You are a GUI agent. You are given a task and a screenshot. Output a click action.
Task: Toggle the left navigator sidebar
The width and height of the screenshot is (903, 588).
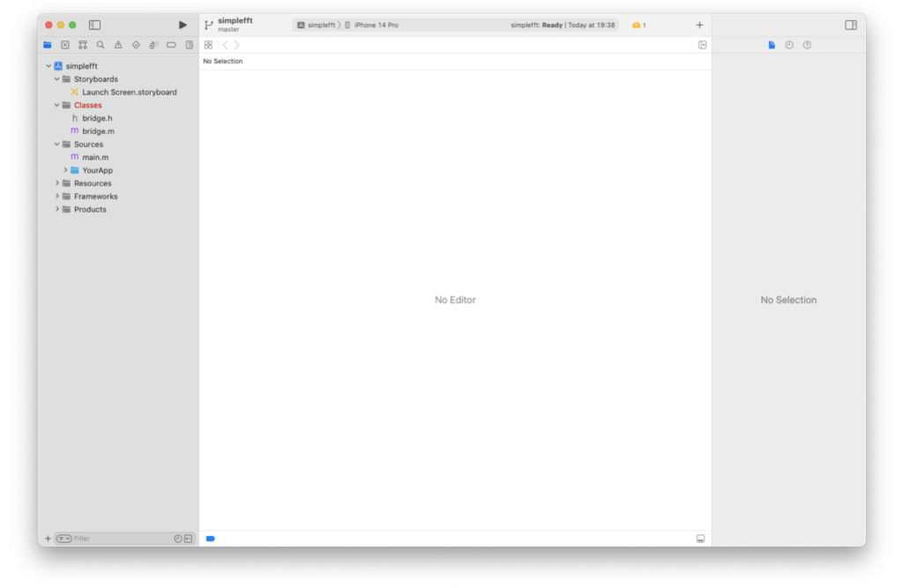pyautogui.click(x=94, y=25)
